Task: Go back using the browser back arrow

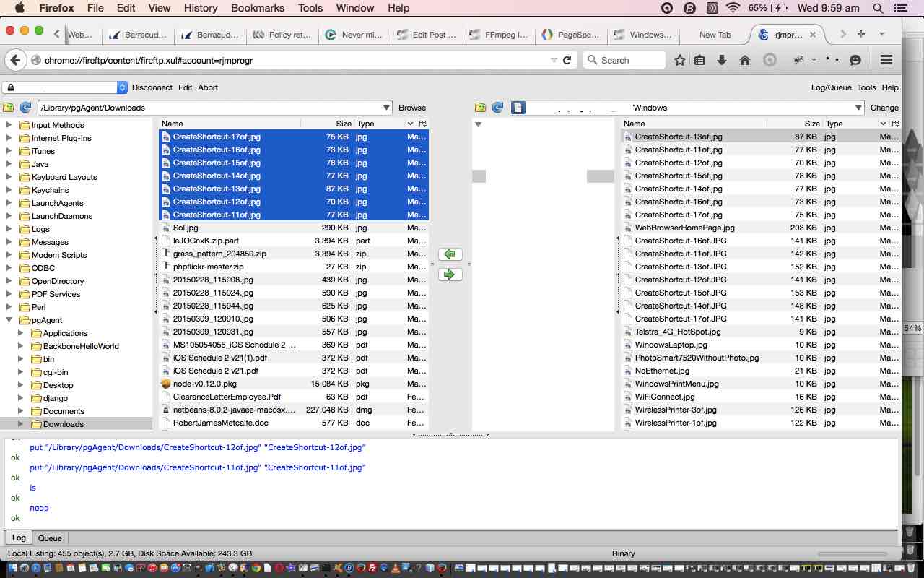Action: pos(16,60)
